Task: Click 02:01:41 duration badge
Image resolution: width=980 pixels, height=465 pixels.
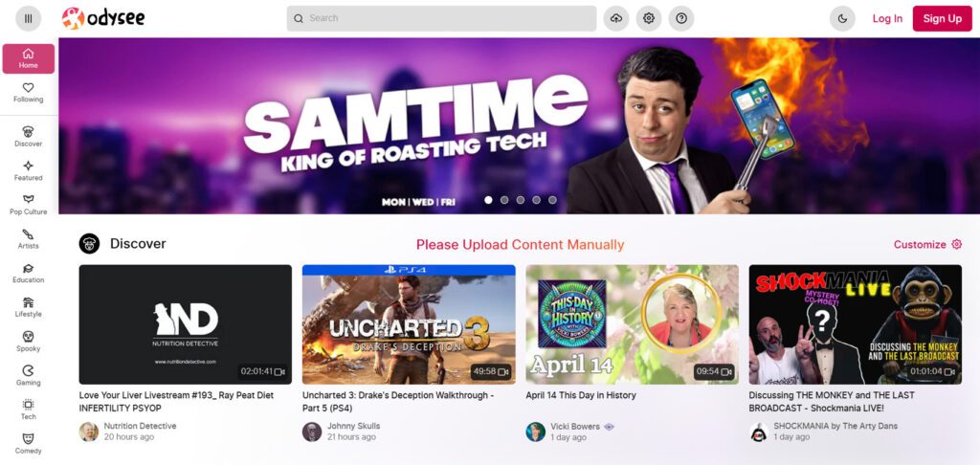Action: click(x=263, y=371)
